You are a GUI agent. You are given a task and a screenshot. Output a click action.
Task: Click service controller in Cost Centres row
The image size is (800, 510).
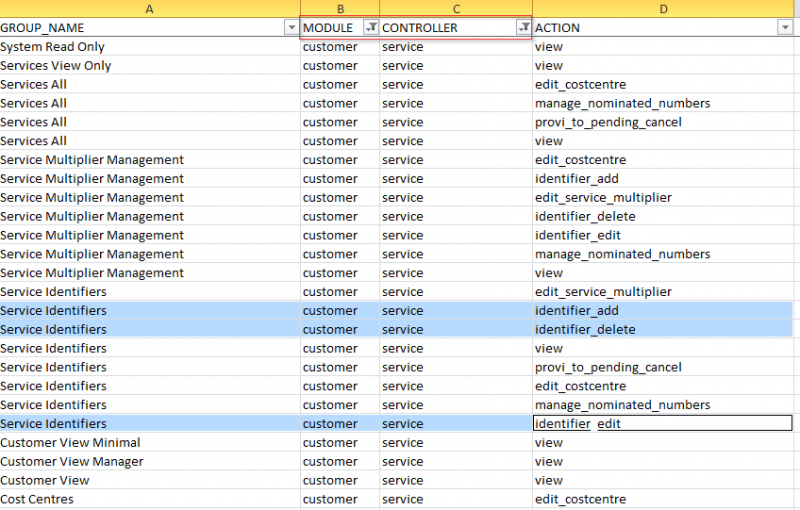(456, 499)
